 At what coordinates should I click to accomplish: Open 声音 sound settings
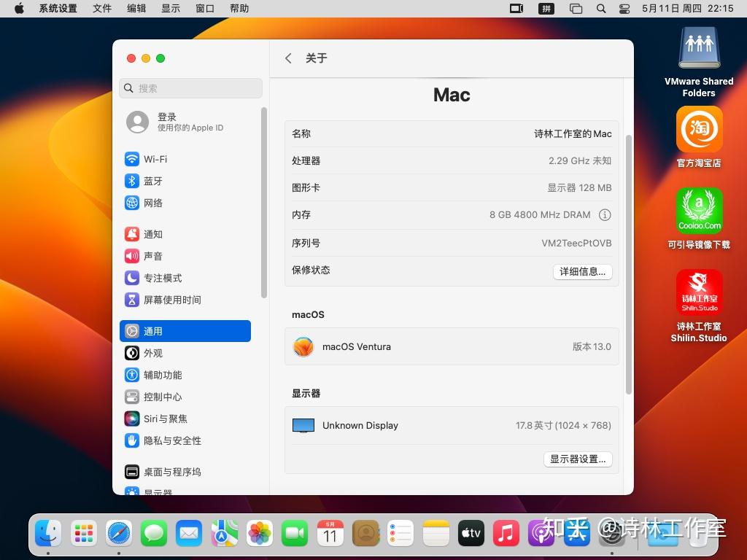[x=153, y=256]
